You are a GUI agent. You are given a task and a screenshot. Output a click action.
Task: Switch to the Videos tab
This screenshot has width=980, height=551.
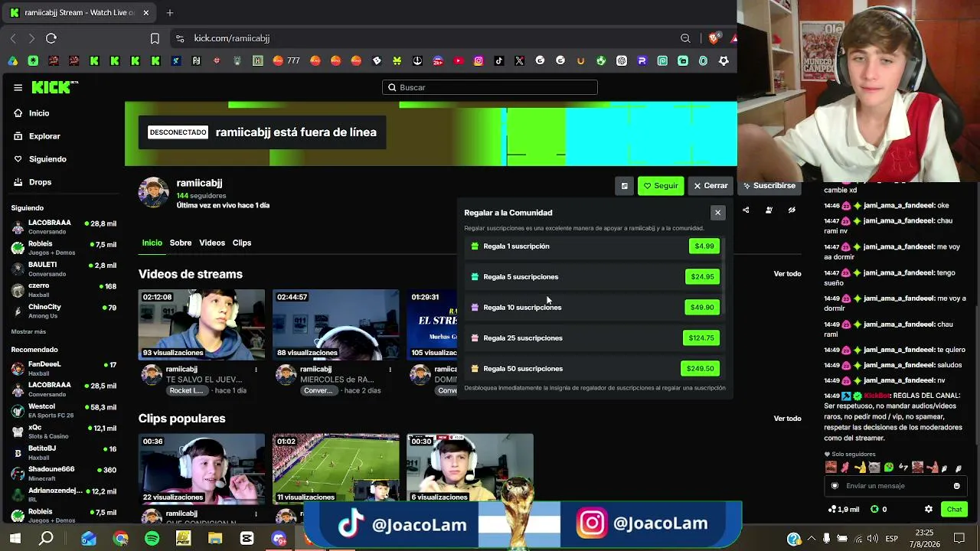click(x=212, y=243)
